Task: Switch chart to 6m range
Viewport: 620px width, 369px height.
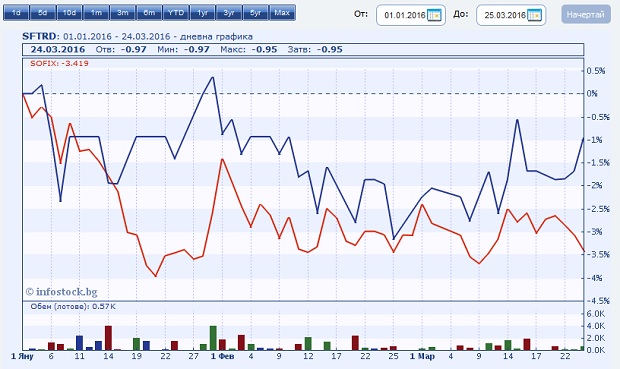Action: tap(149, 13)
